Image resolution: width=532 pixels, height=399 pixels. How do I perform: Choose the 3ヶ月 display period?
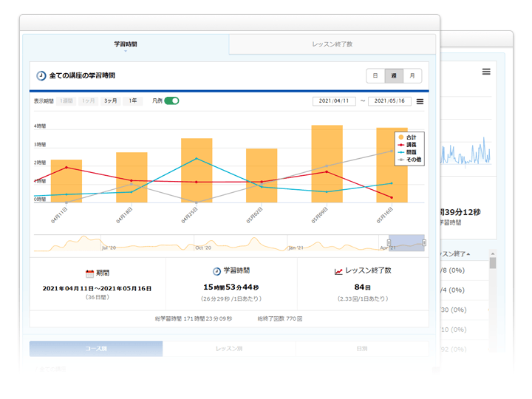click(x=110, y=100)
